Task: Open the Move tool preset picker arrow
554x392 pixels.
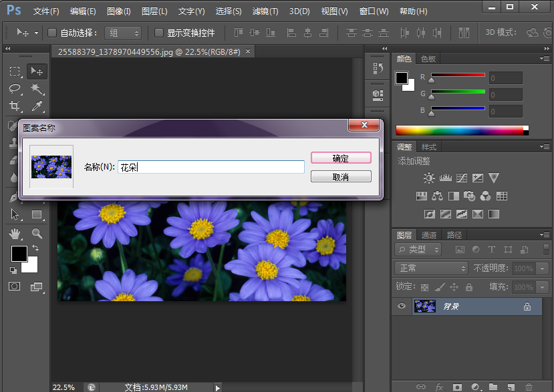Action: point(36,33)
